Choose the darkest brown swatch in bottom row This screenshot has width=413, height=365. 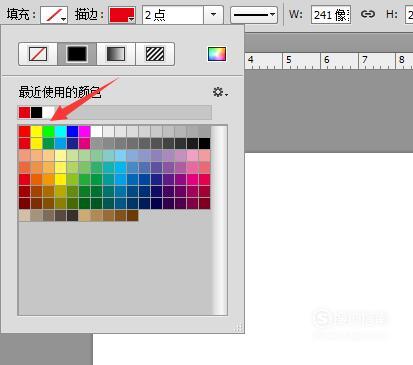click(x=132, y=215)
